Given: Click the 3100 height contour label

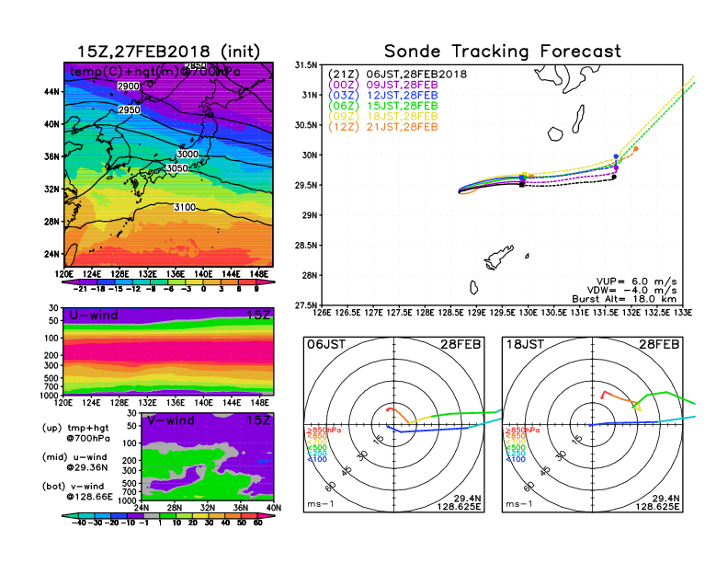Looking at the screenshot, I should click(x=185, y=207).
